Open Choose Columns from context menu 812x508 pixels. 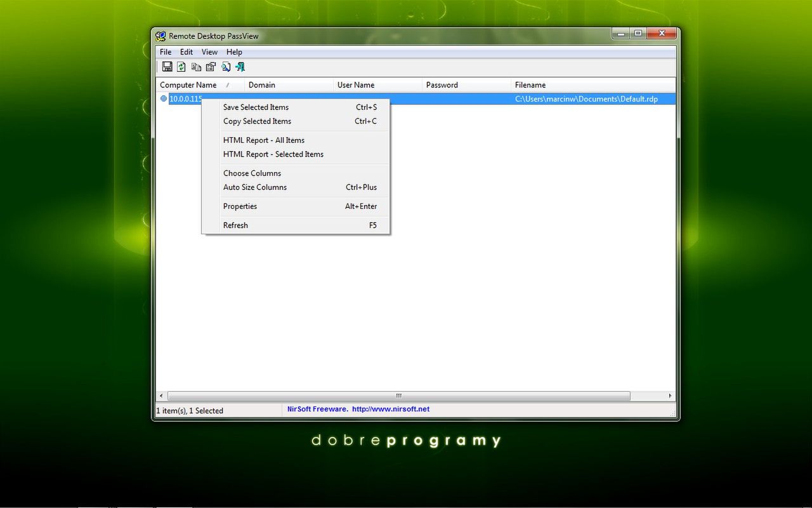click(x=296, y=173)
